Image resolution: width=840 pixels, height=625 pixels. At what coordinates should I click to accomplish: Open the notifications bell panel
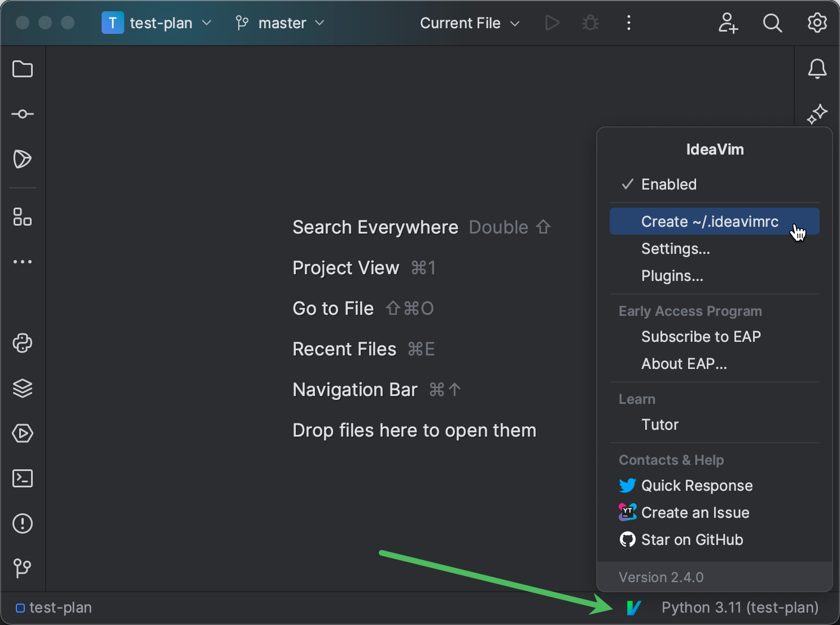click(817, 69)
